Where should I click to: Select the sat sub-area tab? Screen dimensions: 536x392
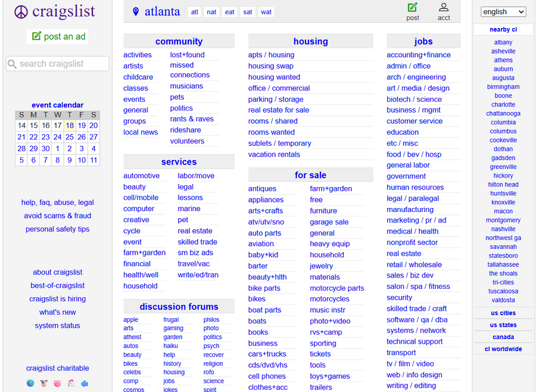pos(248,12)
